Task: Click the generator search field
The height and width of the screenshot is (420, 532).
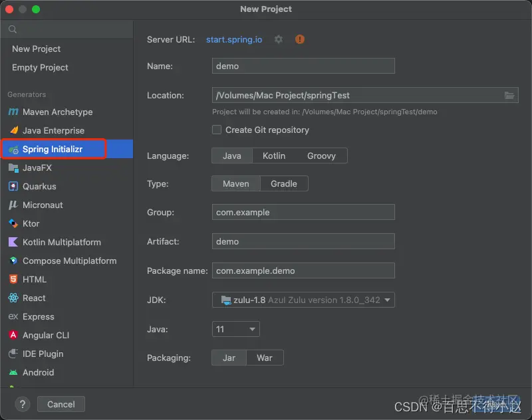Action: (x=67, y=29)
